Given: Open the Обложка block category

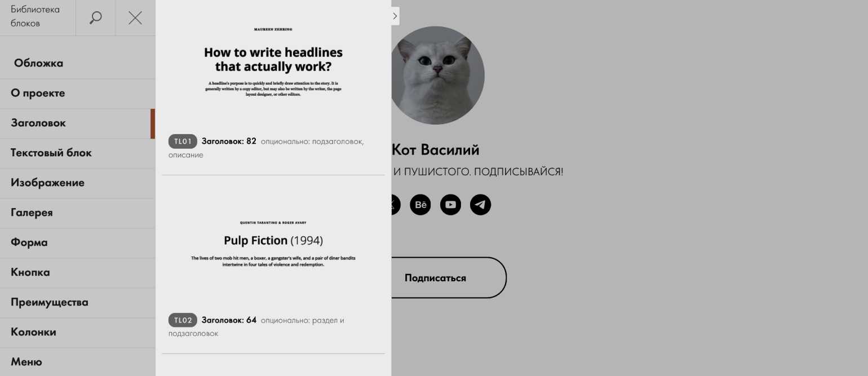Looking at the screenshot, I should coord(38,63).
